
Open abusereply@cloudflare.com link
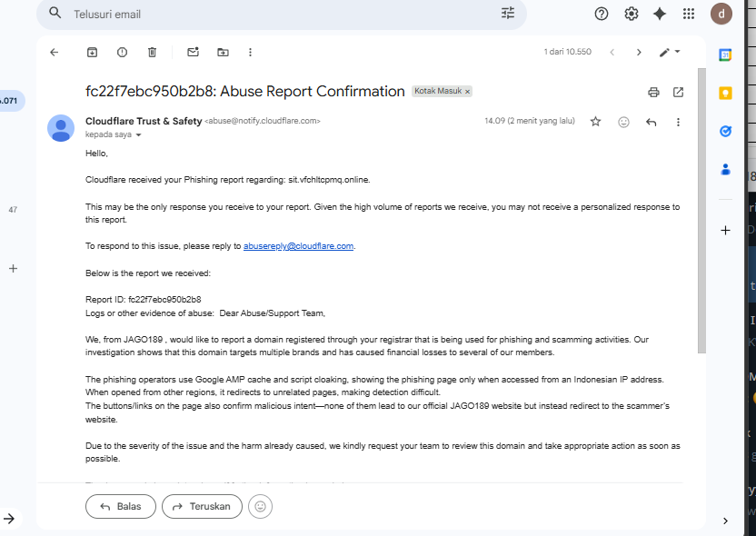298,246
